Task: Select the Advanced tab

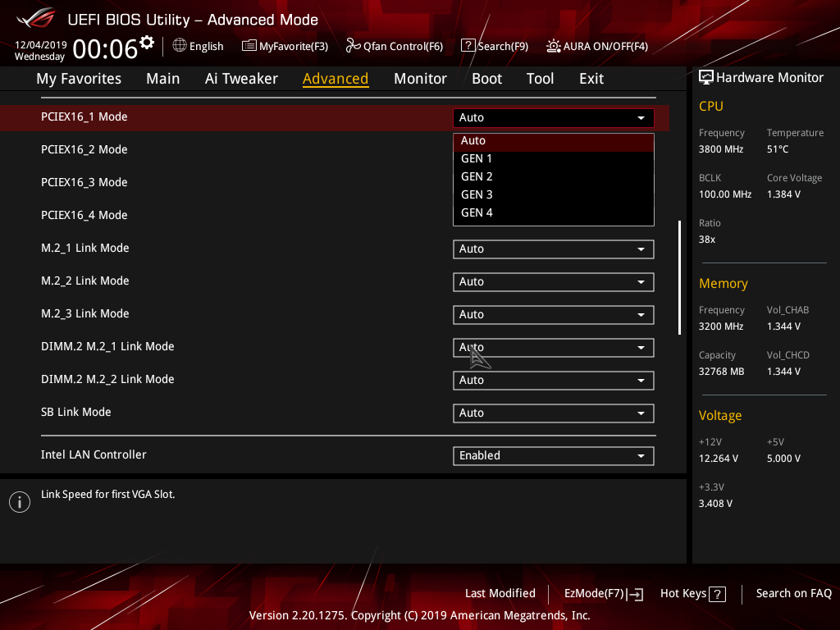Action: (x=336, y=79)
